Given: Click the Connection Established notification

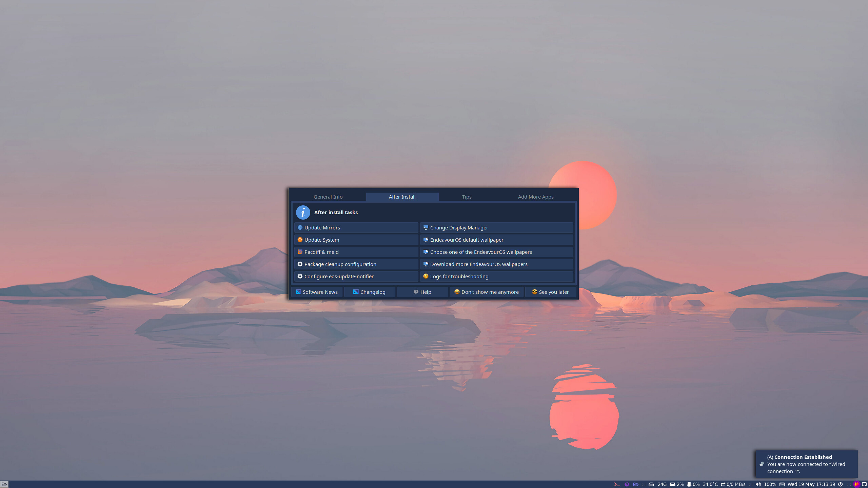Looking at the screenshot, I should 806,464.
